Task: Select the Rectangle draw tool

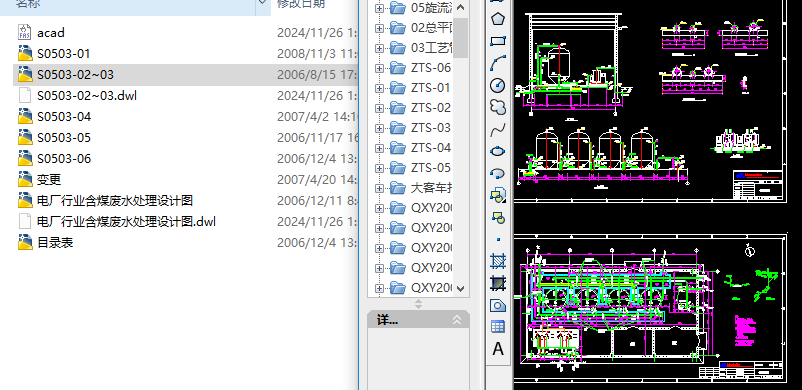Action: [x=498, y=41]
